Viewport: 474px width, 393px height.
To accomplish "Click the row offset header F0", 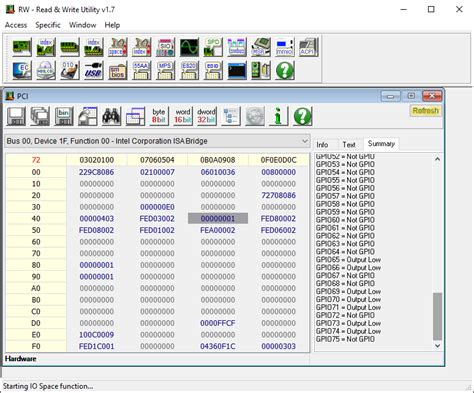I will pos(36,346).
